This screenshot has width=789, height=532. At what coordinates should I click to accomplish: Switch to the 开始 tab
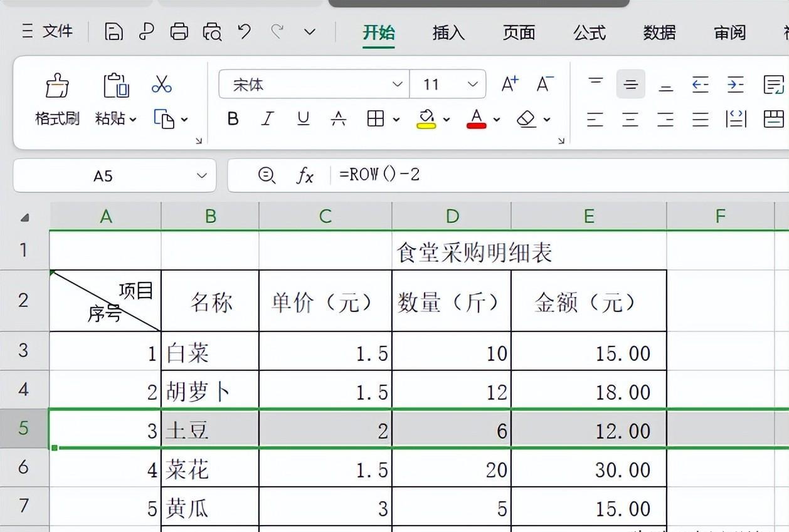pos(379,33)
